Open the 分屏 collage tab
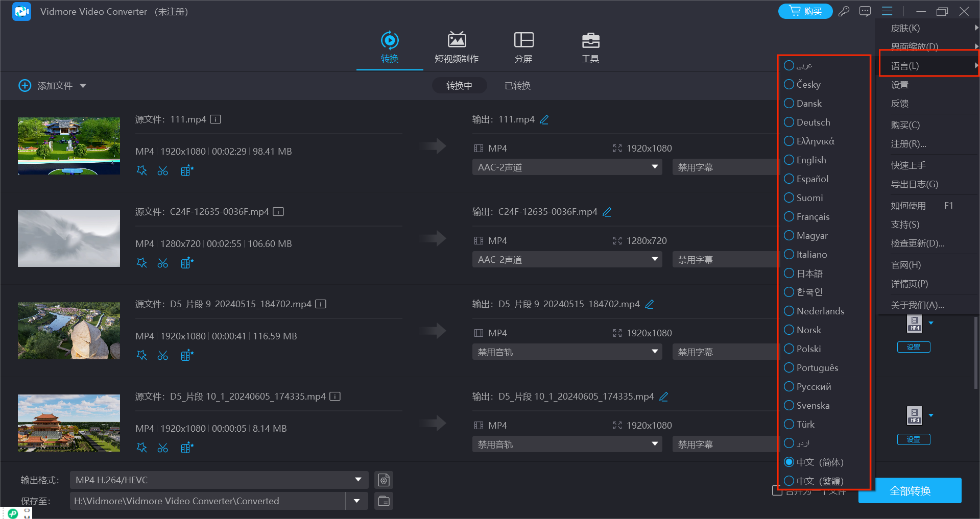 click(523, 47)
